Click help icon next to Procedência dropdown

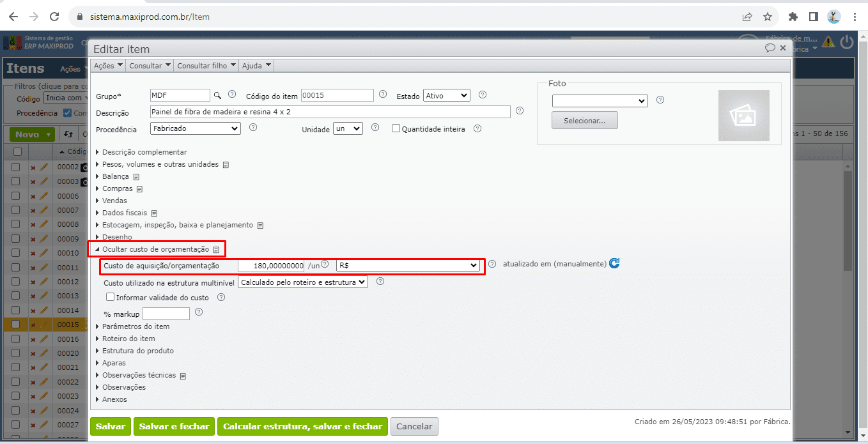pos(253,127)
